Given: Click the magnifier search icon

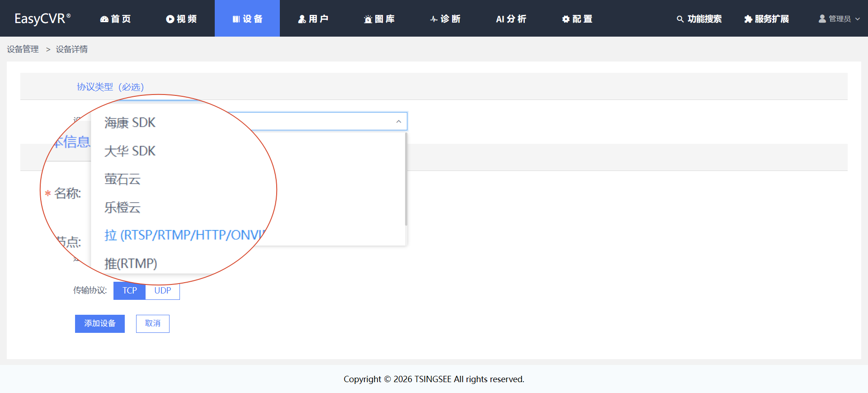Looking at the screenshot, I should point(680,19).
